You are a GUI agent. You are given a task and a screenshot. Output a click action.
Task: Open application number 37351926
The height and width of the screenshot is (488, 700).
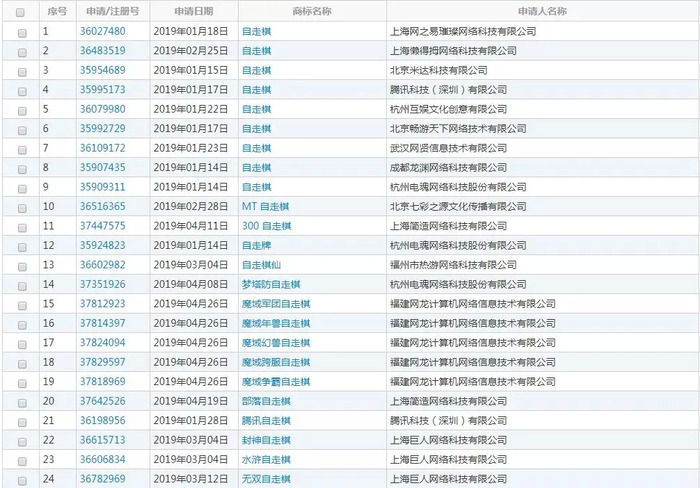click(103, 284)
